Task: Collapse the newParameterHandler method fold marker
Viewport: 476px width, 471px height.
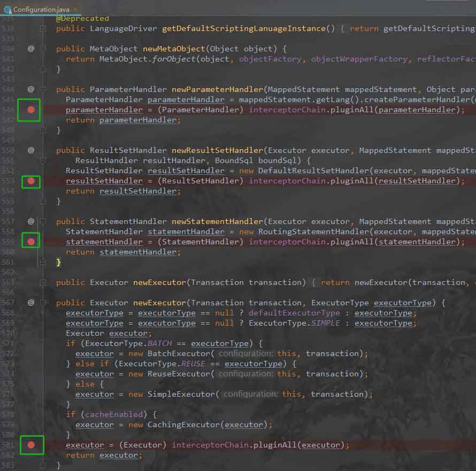Action: click(43, 89)
